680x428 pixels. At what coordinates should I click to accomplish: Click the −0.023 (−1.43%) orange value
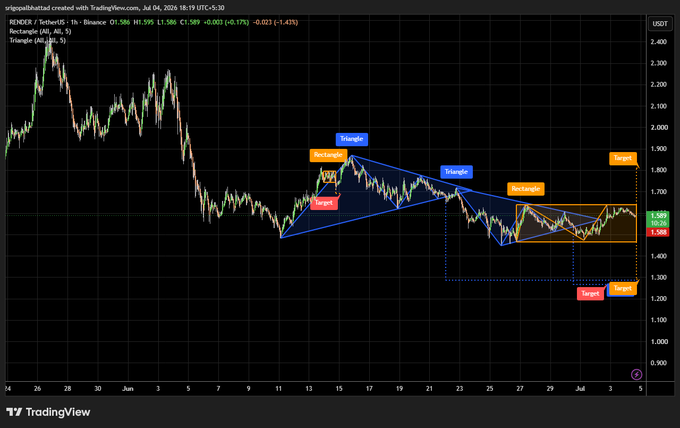pos(275,22)
